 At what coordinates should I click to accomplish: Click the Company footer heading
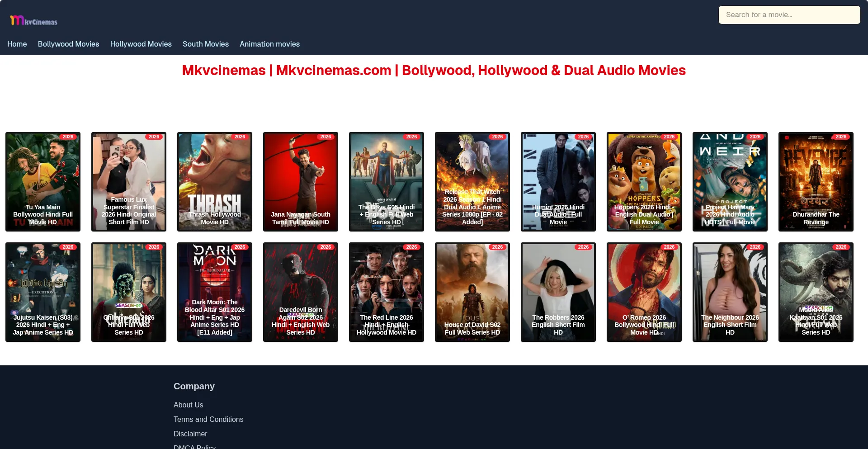click(194, 386)
